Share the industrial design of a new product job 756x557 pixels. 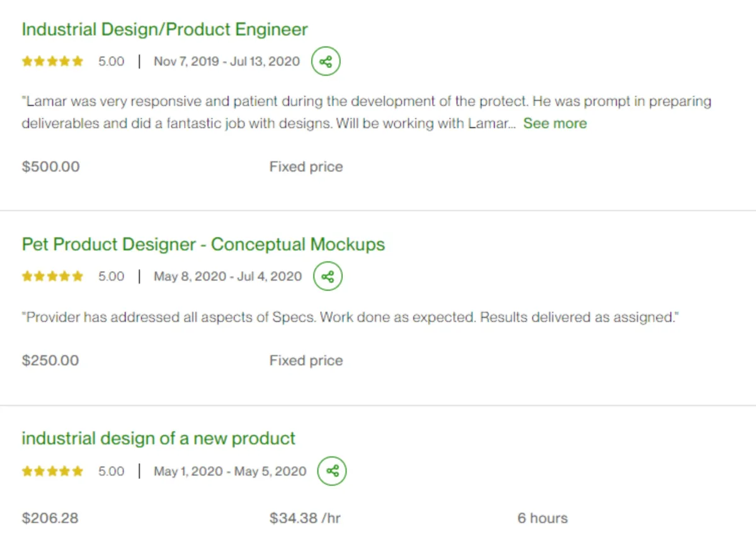pos(332,471)
